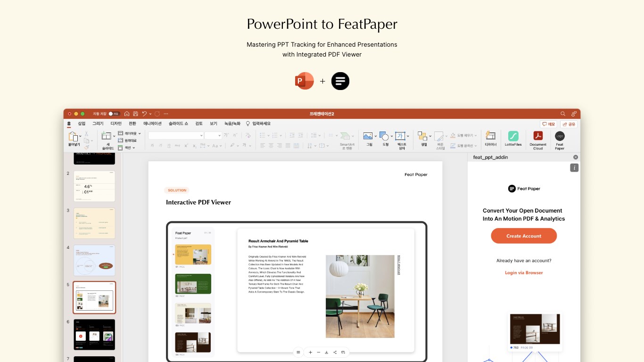Save the presentation with the floppy disk icon

[135, 114]
